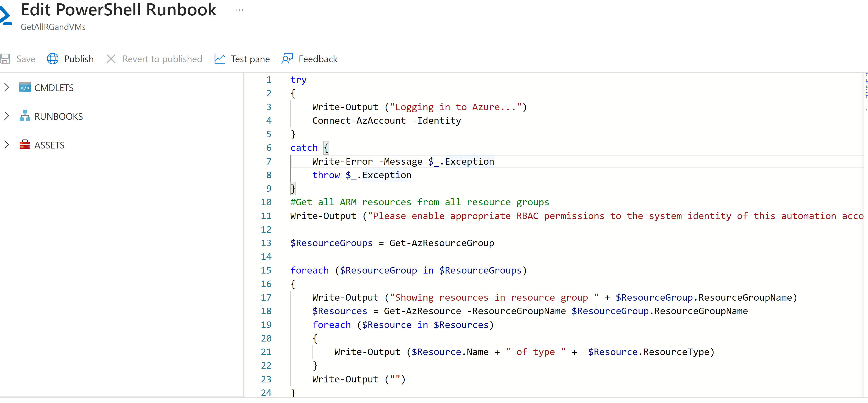The width and height of the screenshot is (868, 403).
Task: Click the RUNBOOKS hierarchy icon
Action: [25, 116]
